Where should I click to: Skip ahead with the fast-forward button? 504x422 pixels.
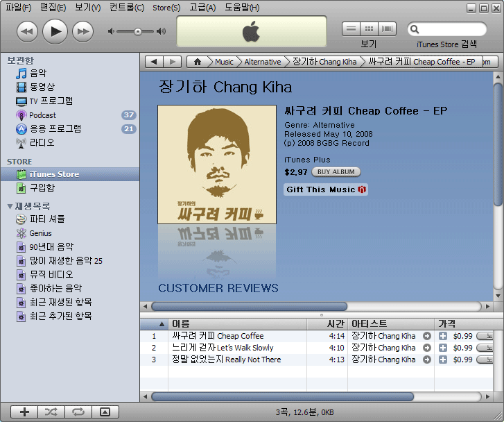pos(83,31)
